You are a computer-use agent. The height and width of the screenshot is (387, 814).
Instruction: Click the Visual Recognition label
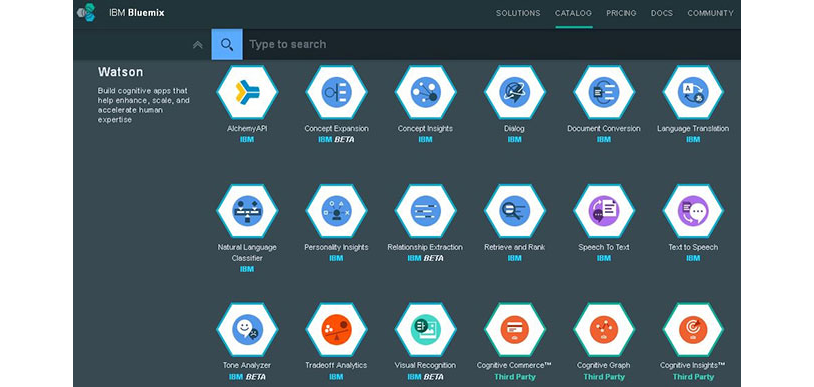click(x=425, y=365)
